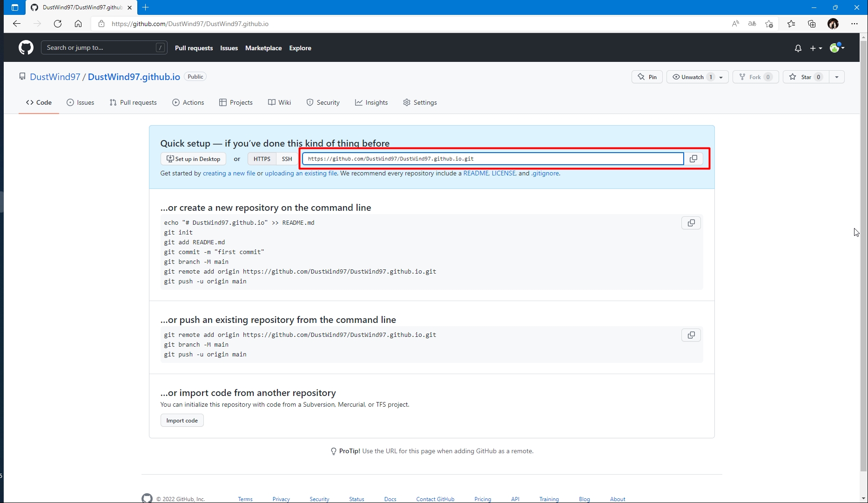
Task: Open the star lists dropdown arrow
Action: (837, 77)
